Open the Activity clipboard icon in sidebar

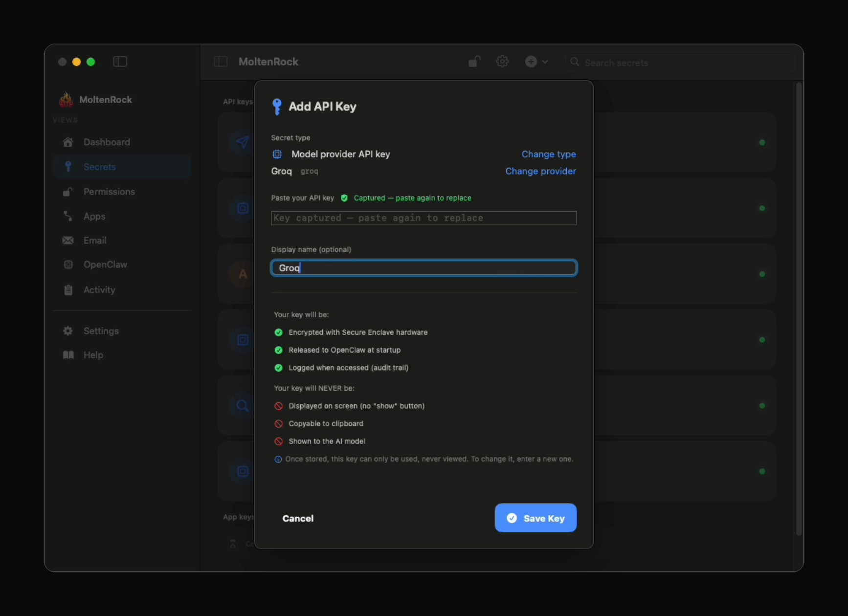tap(68, 290)
